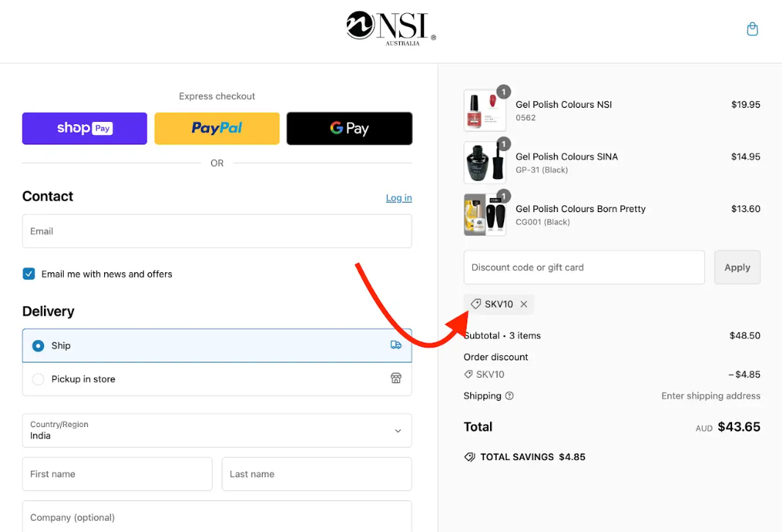Focus the Email input field
Image resolution: width=782 pixels, height=532 pixels.
217,231
